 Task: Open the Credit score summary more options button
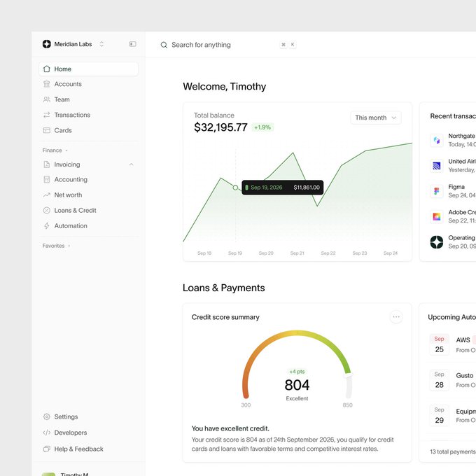[x=396, y=317]
